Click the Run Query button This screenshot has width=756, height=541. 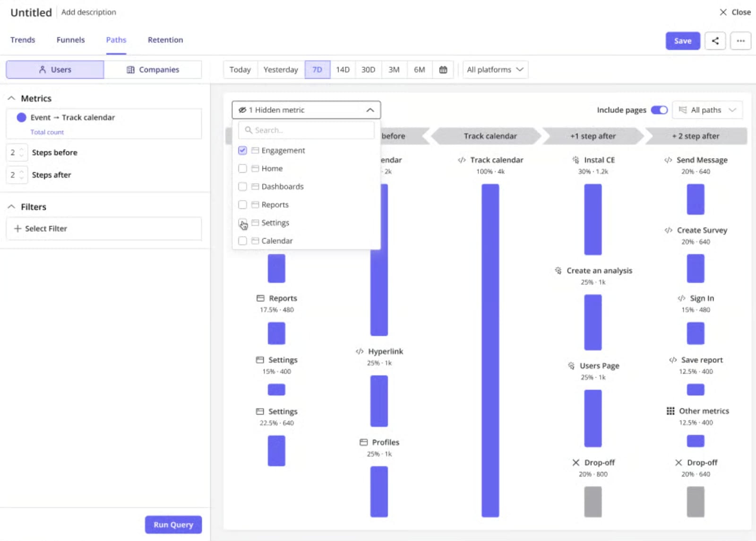[173, 524]
